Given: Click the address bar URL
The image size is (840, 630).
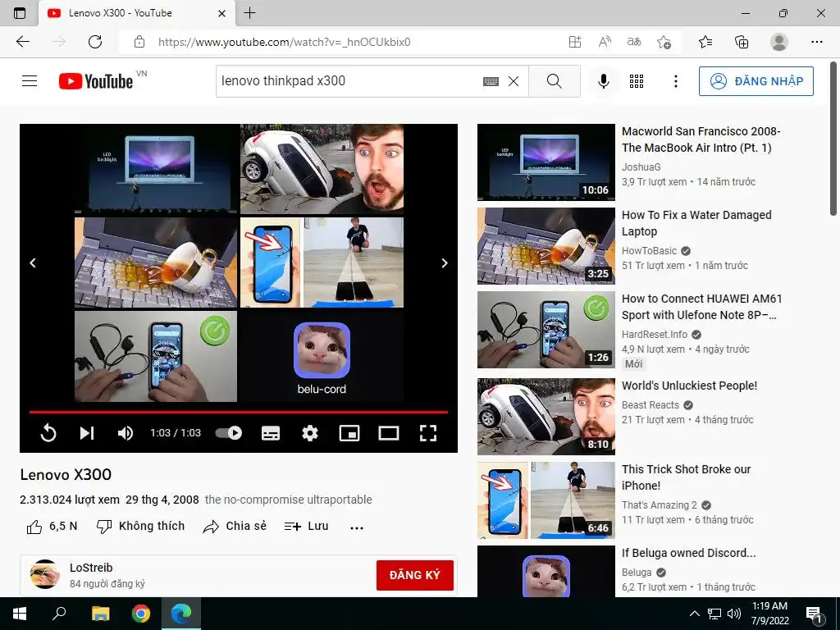Looking at the screenshot, I should [285, 42].
